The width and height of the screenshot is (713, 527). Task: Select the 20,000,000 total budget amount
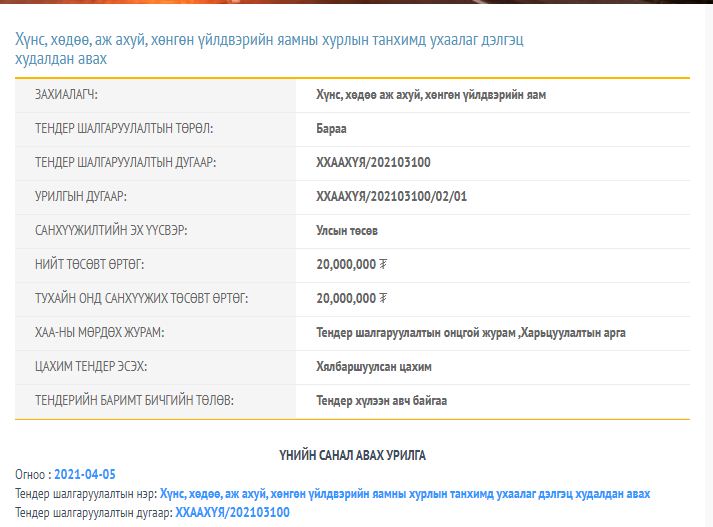pos(345,264)
